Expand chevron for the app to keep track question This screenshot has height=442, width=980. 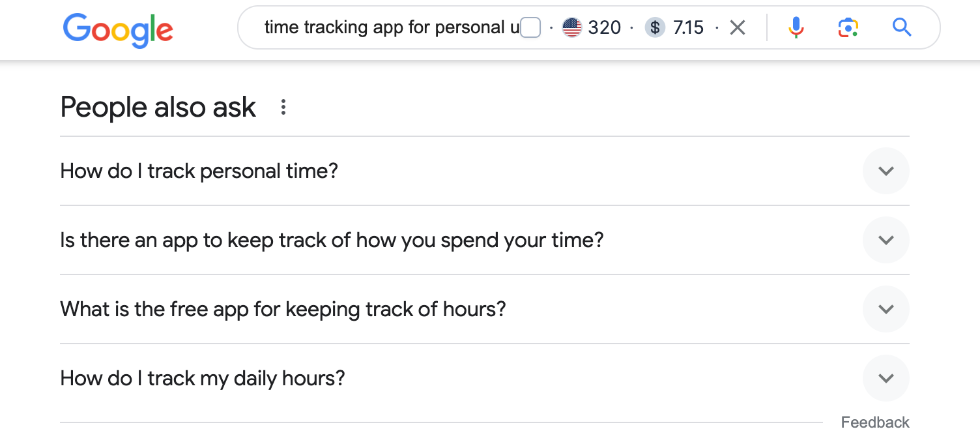[886, 240]
